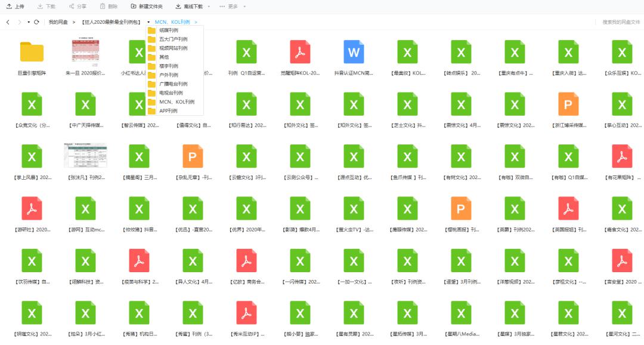Select the 觉醒矩阵KOL PDF file icon
Screen dimensions: 644x345
(x=300, y=52)
